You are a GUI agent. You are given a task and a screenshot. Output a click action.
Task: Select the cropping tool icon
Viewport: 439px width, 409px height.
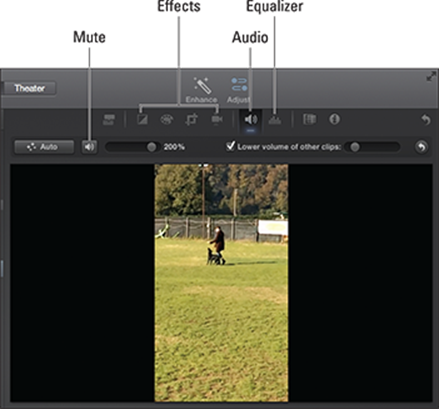[191, 119]
